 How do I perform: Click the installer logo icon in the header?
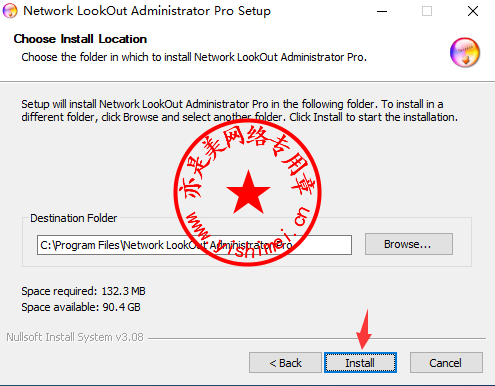point(465,53)
